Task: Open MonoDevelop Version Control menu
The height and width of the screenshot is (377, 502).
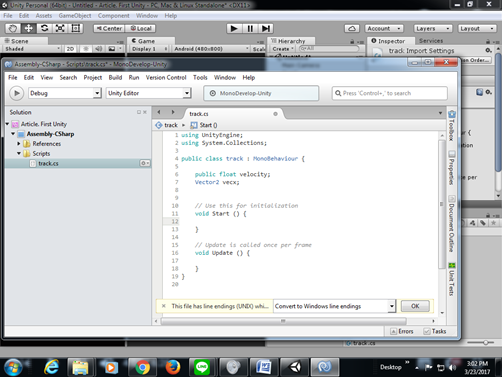Action: 166,77
